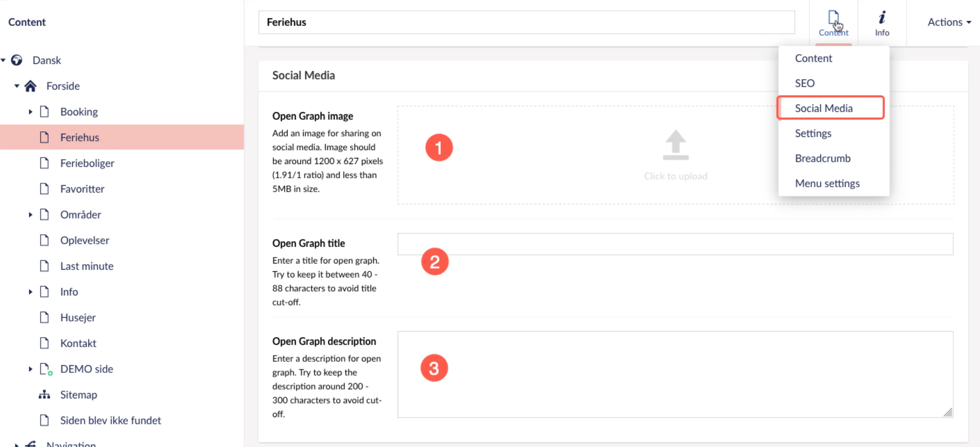The height and width of the screenshot is (447, 980).
Task: Open the Last minute page
Action: click(x=87, y=266)
